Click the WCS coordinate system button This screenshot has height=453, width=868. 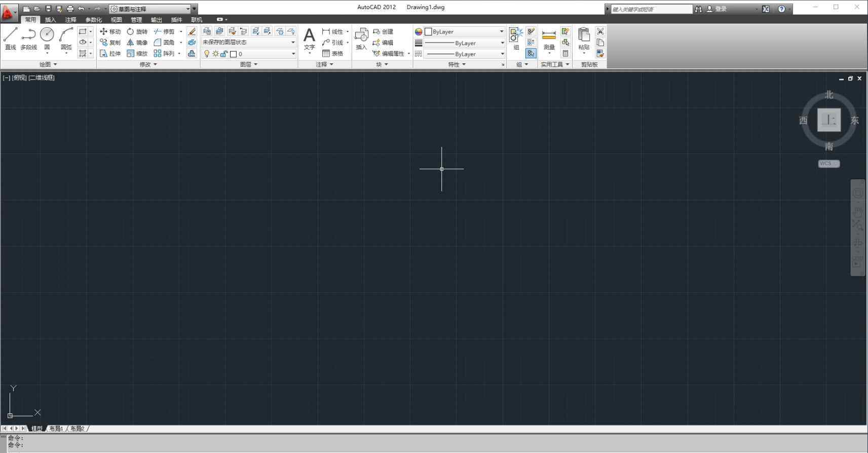(828, 164)
